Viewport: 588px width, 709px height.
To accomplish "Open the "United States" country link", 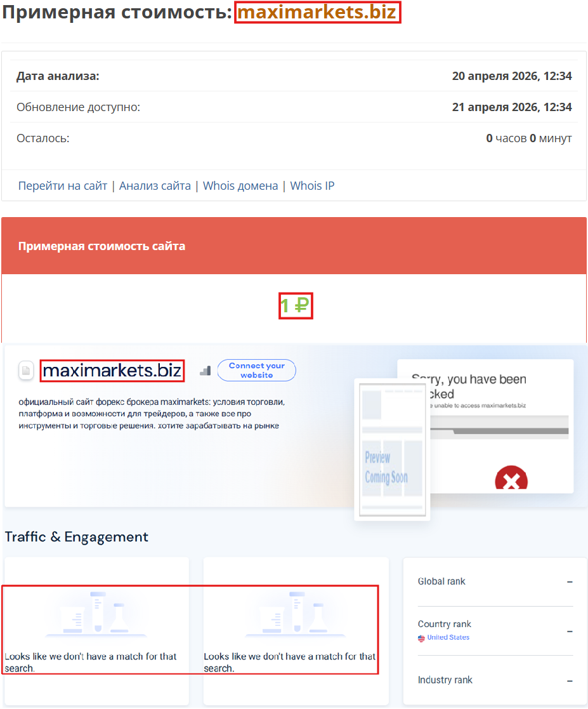I will pos(448,637).
